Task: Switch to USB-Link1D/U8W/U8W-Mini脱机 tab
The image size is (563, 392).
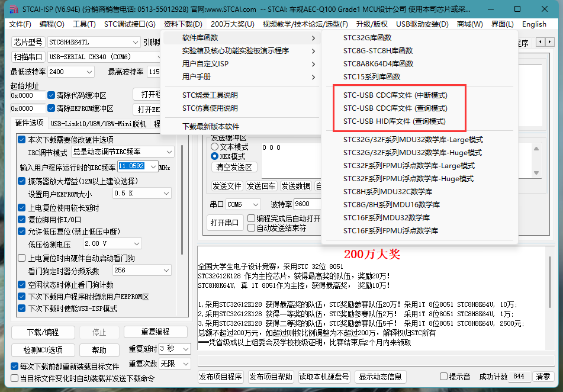Action: click(x=98, y=124)
